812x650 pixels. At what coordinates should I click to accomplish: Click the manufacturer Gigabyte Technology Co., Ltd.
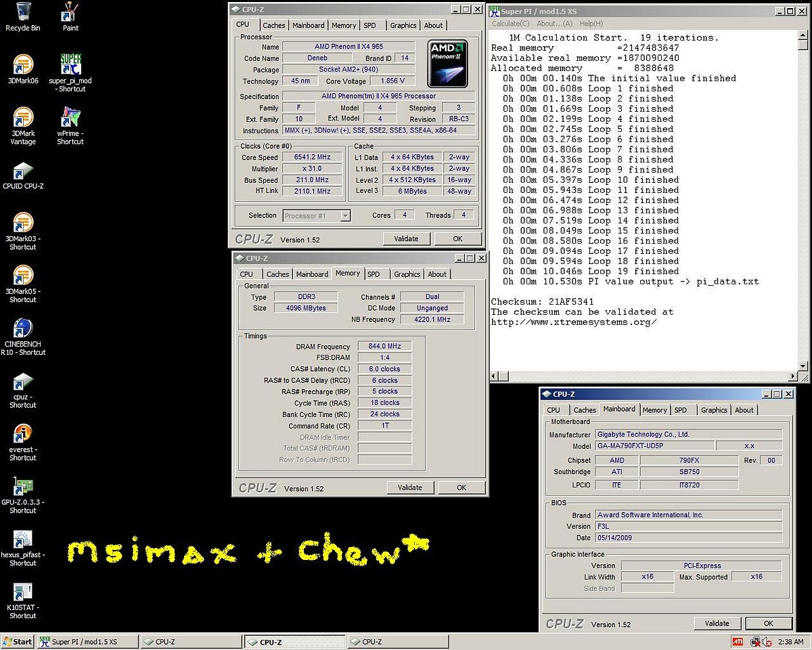point(689,434)
